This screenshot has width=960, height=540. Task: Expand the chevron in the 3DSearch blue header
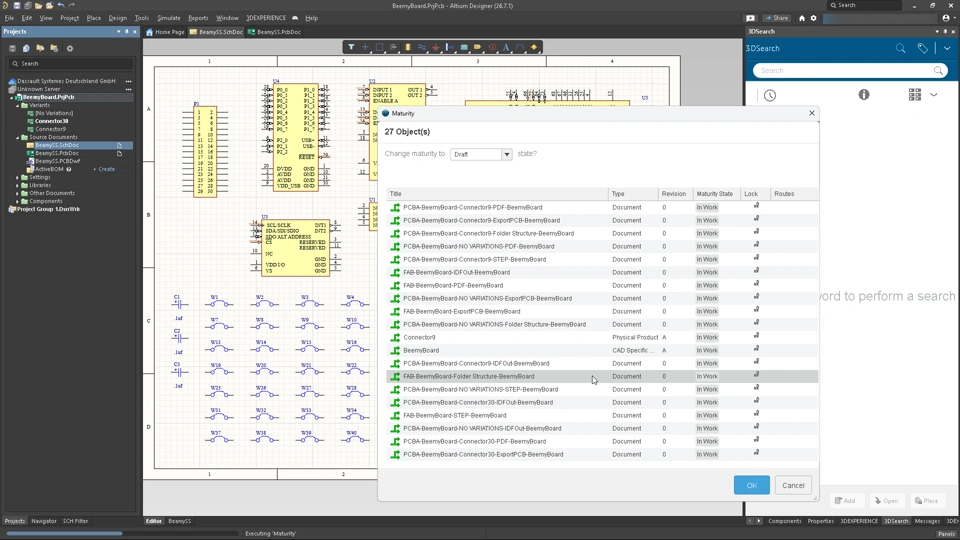[x=947, y=48]
